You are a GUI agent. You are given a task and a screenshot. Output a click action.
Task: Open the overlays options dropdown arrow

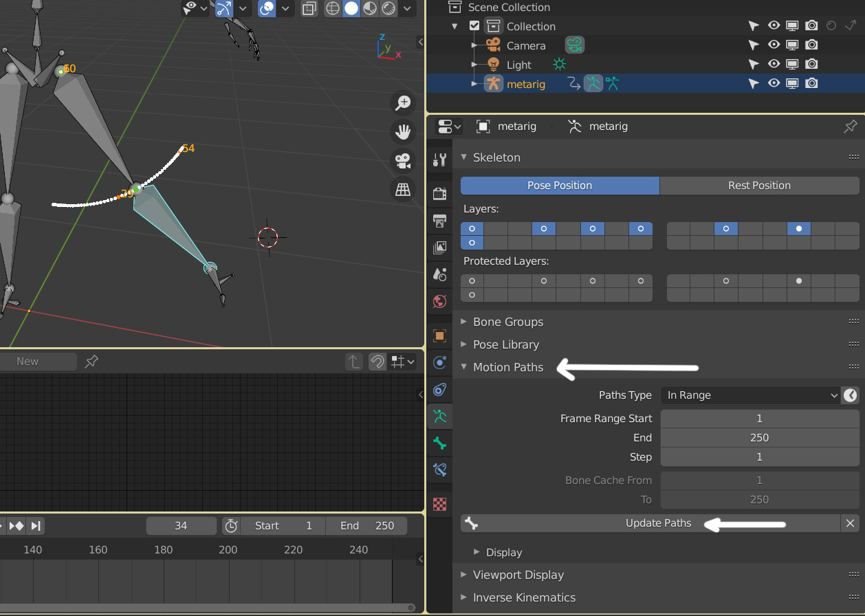(285, 8)
